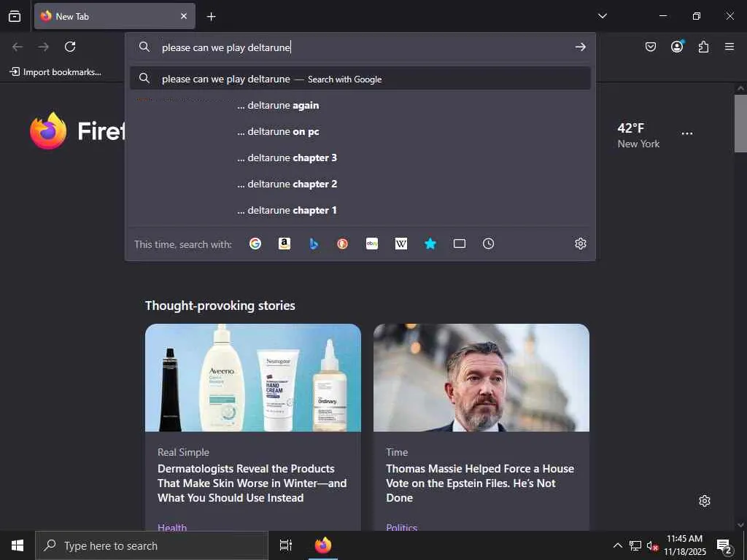This screenshot has height=560, width=747.
Task: Click Import bookmarks button
Action: pos(55,72)
